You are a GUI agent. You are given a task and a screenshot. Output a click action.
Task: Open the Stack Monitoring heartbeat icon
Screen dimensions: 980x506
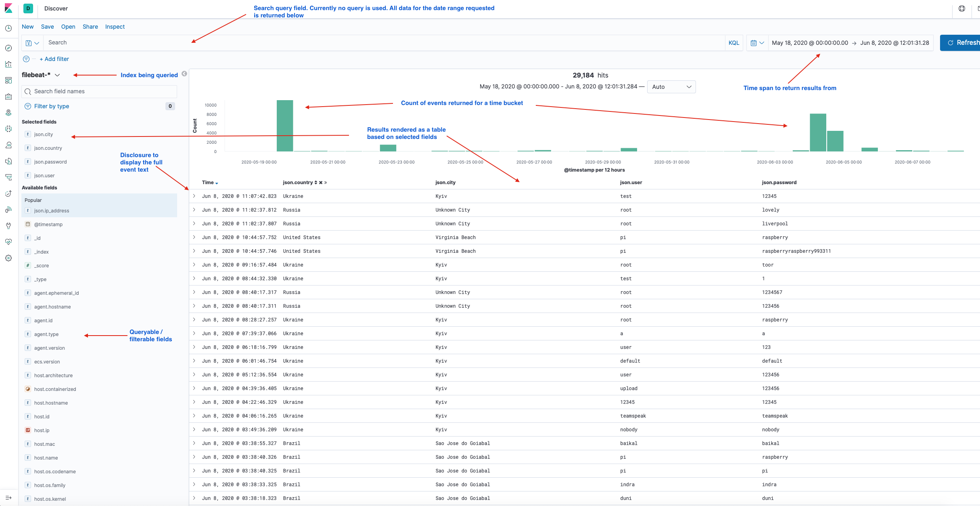click(x=8, y=242)
